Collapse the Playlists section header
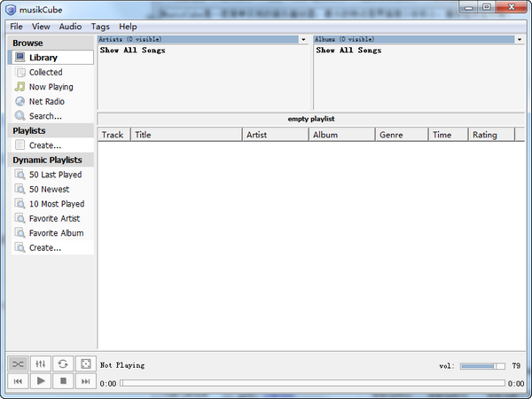Image resolution: width=532 pixels, height=399 pixels. [x=51, y=130]
